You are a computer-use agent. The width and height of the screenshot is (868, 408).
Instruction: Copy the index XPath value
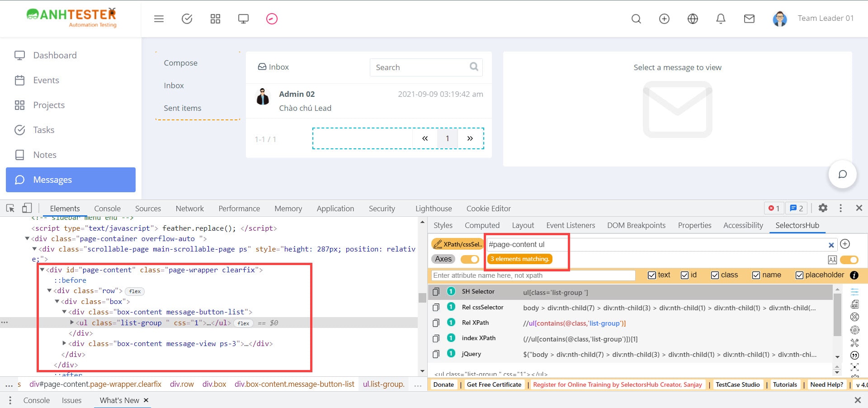[436, 338]
